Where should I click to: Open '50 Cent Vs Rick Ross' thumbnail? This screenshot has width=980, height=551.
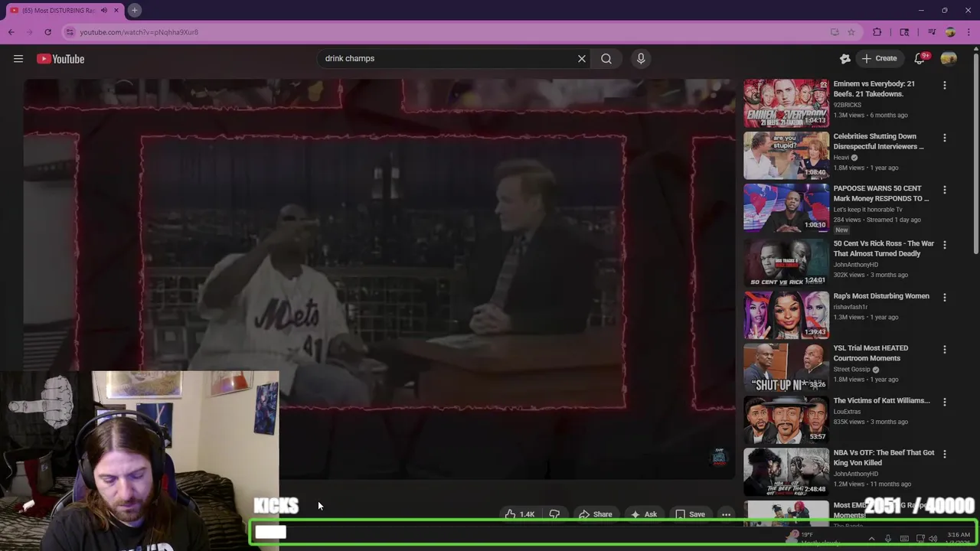point(786,262)
